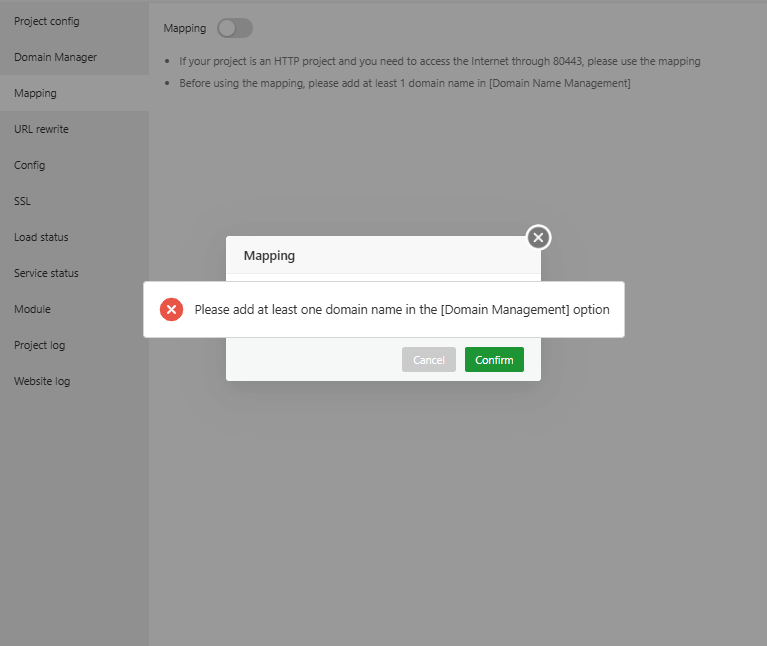Toggle the Mapping switch on
767x646 pixels.
click(x=235, y=28)
